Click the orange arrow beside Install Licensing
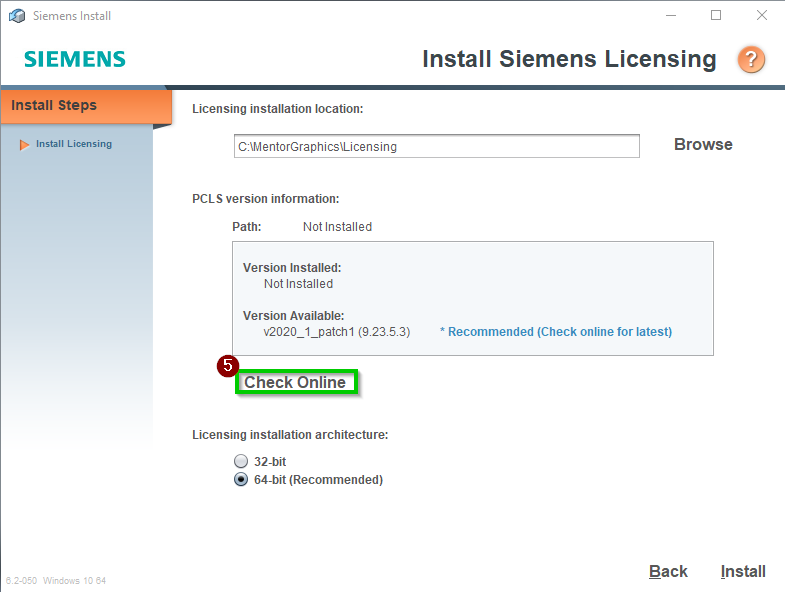785x592 pixels. click(24, 145)
